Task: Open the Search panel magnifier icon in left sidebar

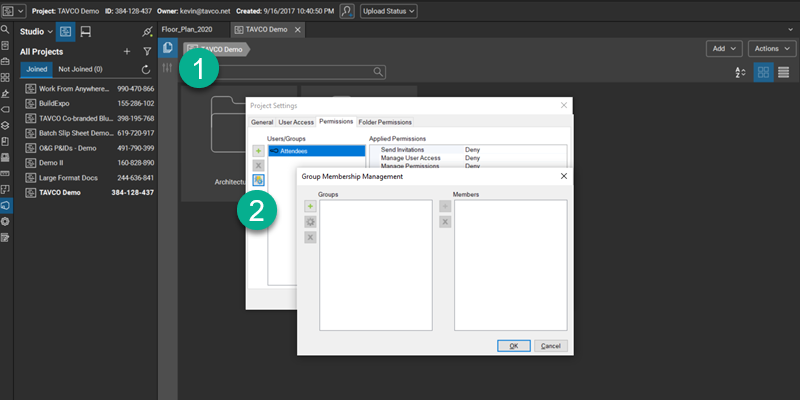Action: [x=5, y=30]
